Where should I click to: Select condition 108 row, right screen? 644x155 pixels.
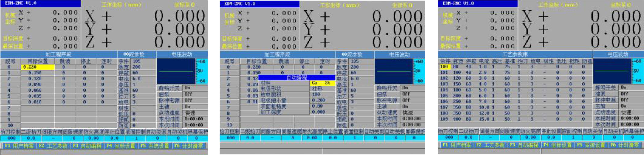click(515, 113)
